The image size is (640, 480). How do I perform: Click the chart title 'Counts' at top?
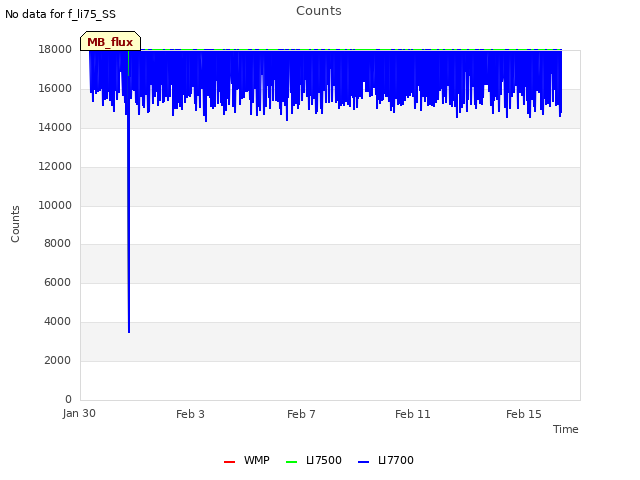319,11
